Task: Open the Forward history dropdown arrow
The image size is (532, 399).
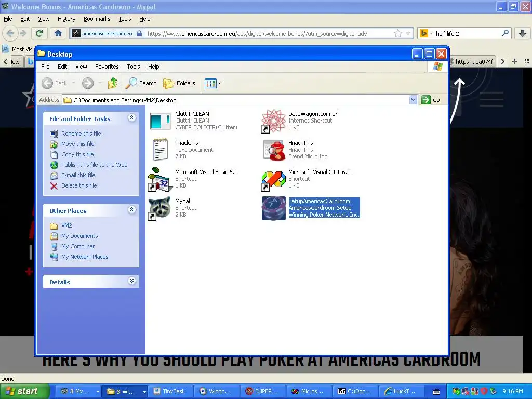Action: [99, 83]
